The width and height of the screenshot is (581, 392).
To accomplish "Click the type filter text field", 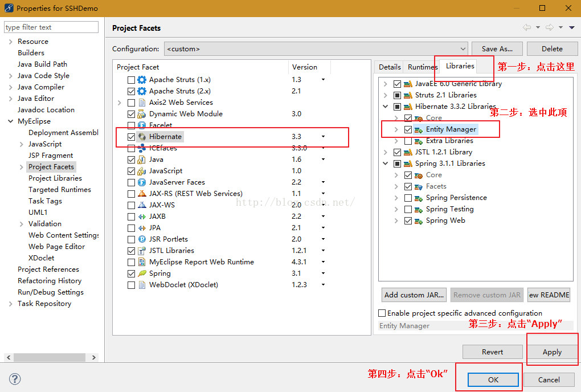I will 51,27.
